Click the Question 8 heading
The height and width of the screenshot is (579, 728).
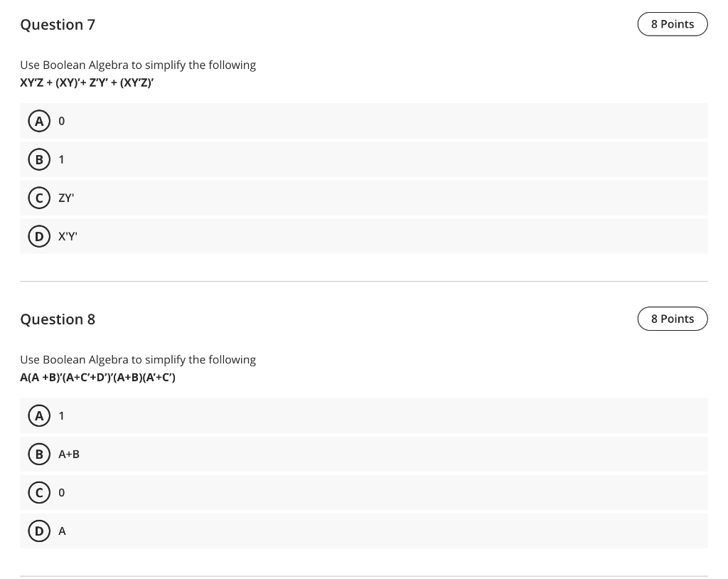pos(58,319)
